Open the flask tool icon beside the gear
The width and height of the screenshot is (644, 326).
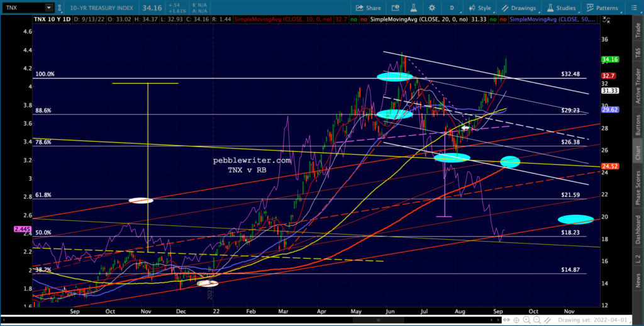pyautogui.click(x=414, y=8)
